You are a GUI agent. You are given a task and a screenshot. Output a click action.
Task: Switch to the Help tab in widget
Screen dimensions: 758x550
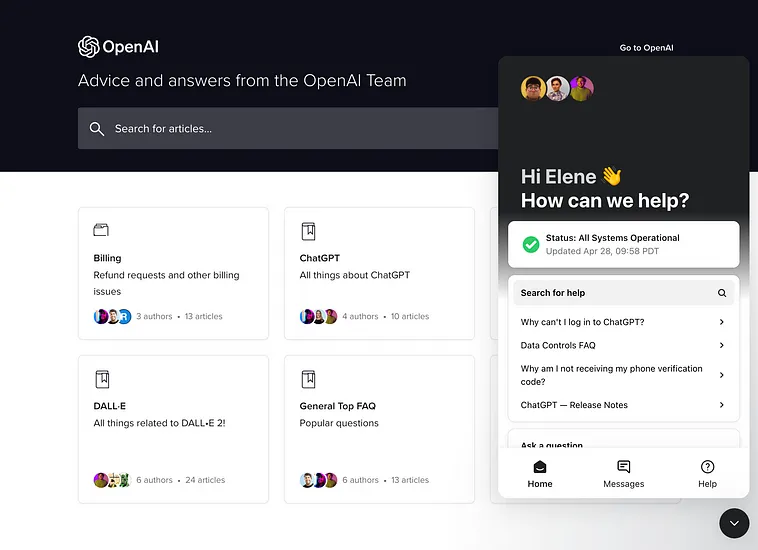[x=707, y=474]
